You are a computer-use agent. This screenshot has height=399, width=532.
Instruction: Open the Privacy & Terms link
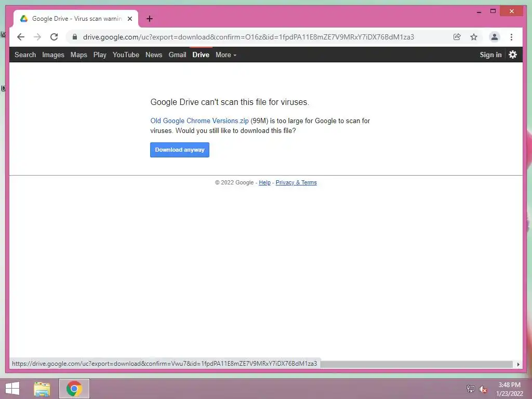[x=296, y=182]
